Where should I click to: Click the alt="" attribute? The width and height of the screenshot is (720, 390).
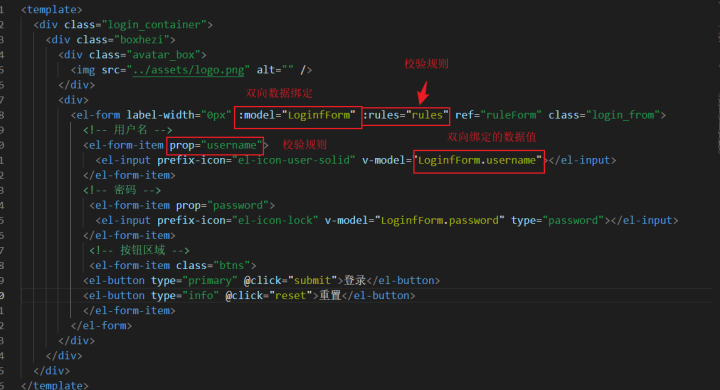[x=275, y=70]
